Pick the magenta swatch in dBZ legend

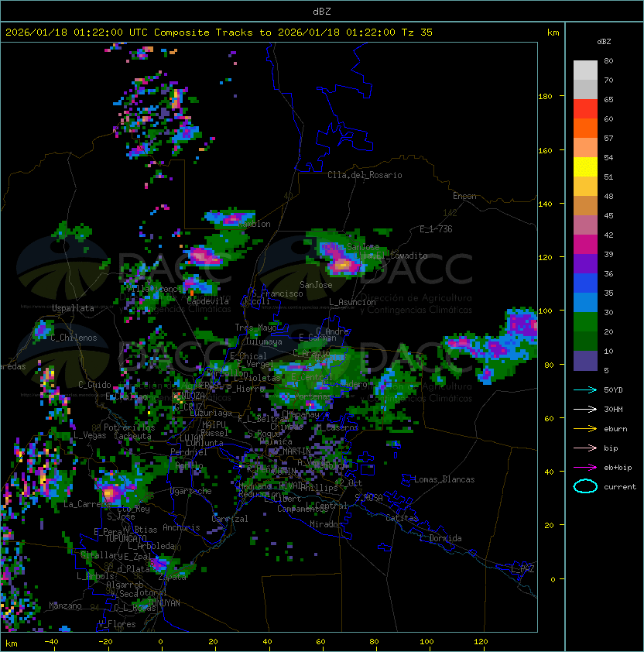(x=585, y=245)
